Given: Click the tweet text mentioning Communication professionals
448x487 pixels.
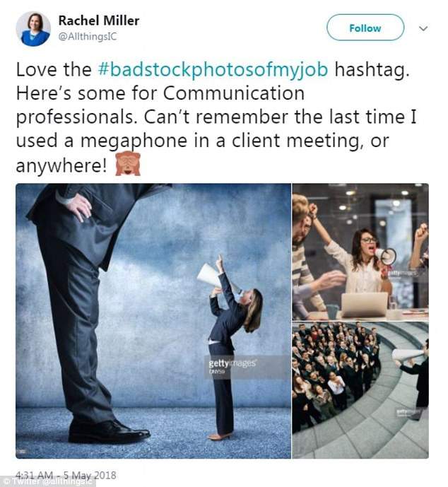Looking at the screenshot, I should coord(216,117).
